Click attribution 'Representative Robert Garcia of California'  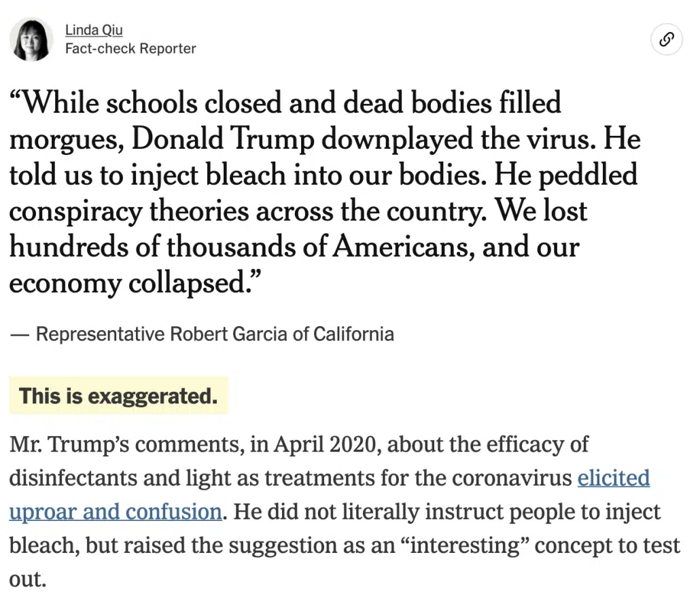[215, 333]
